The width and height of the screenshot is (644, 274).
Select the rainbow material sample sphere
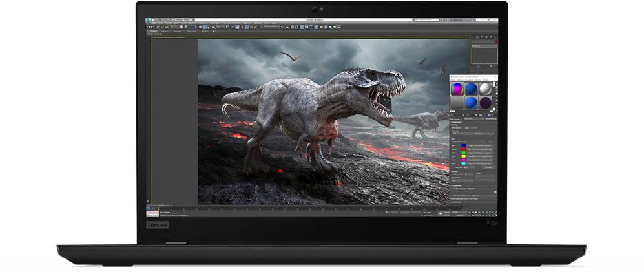coord(457,89)
